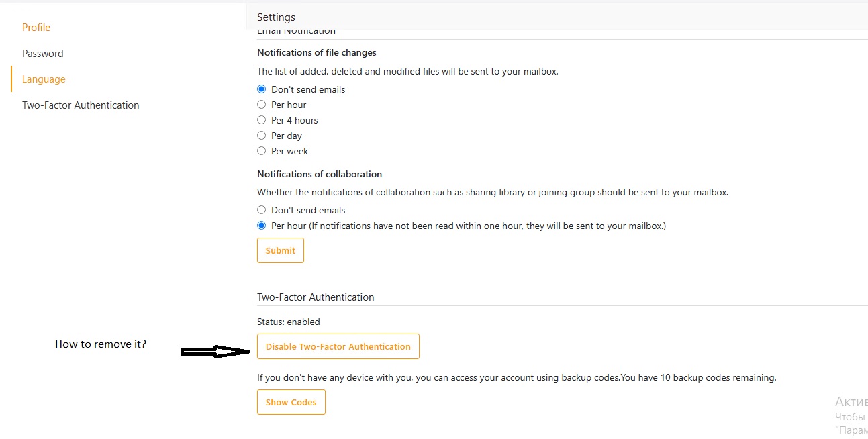
Task: Select the "Per 4 hours" radio option
Action: [x=262, y=120]
